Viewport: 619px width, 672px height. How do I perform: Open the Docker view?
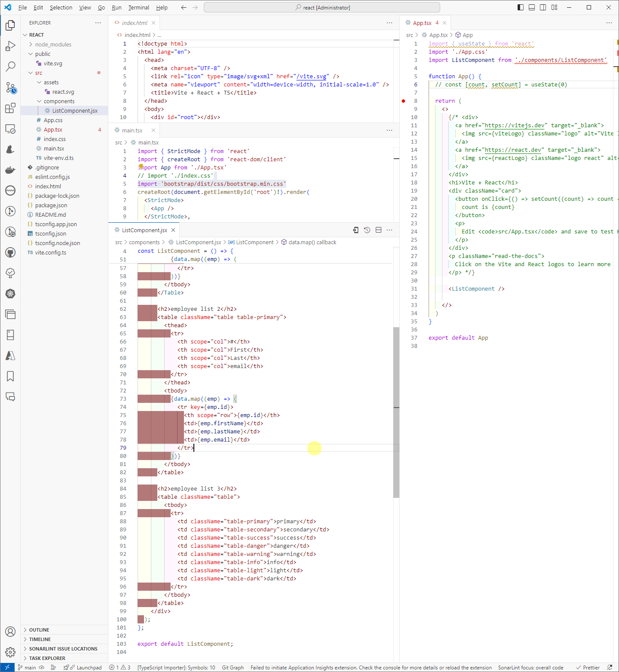tap(10, 170)
